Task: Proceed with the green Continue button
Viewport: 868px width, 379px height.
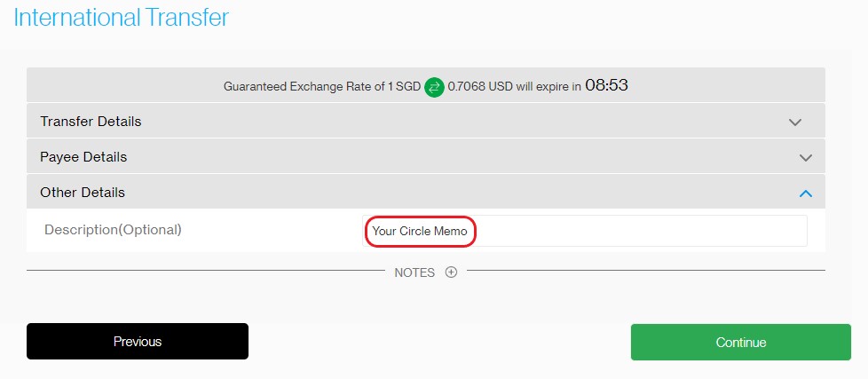Action: [741, 342]
